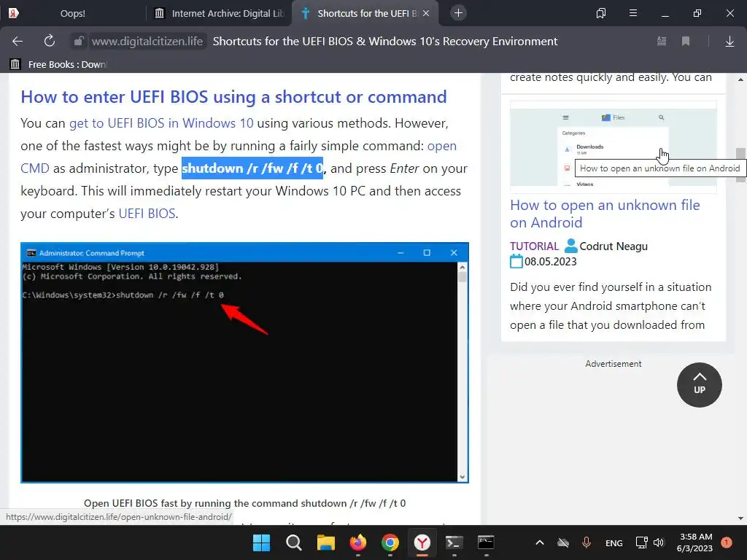Viewport: 747px width, 560px height.
Task: Open Yandex browser hamburger menu
Action: click(x=633, y=13)
